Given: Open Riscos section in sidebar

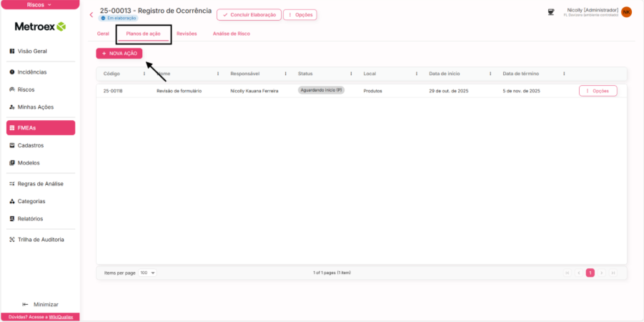Looking at the screenshot, I should pyautogui.click(x=26, y=89).
